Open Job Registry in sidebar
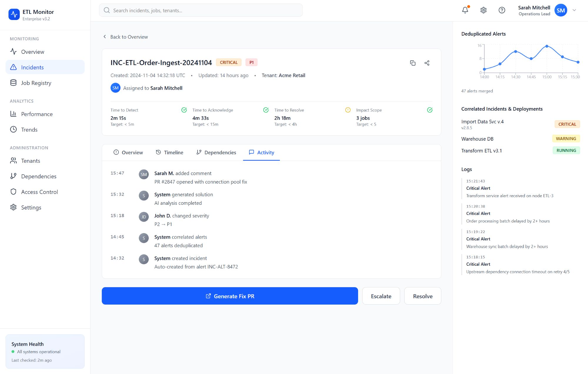 click(x=45, y=83)
